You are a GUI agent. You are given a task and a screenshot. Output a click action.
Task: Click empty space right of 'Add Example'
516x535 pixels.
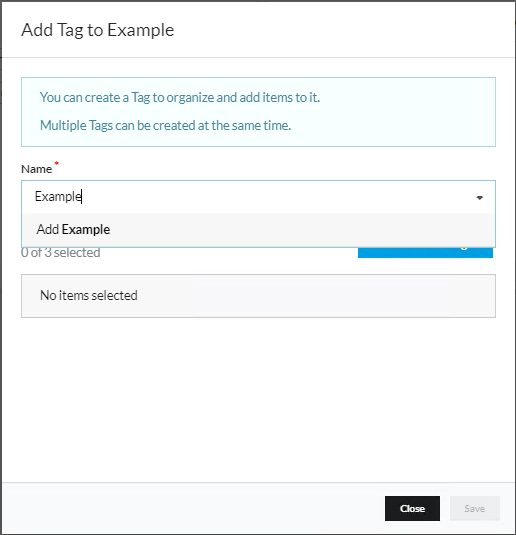point(300,230)
